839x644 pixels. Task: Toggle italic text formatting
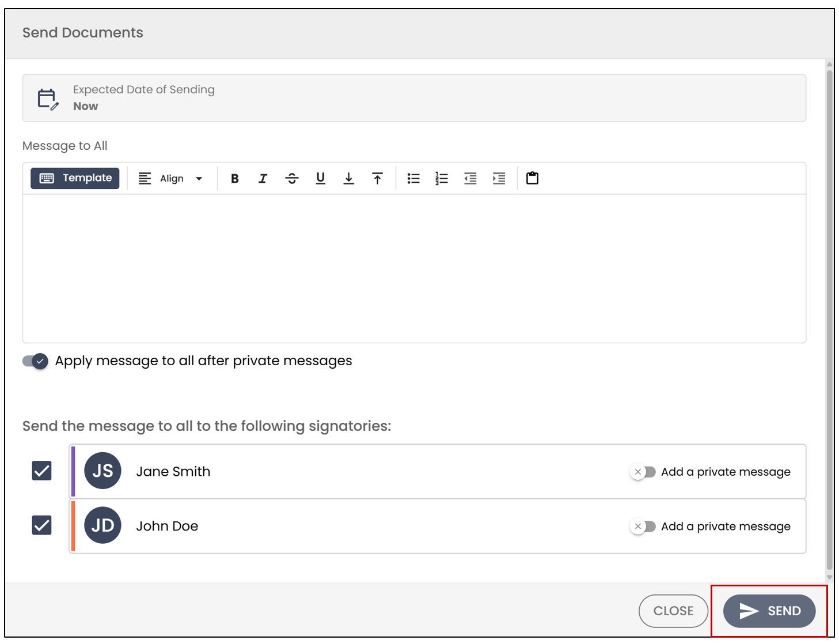[x=263, y=179]
